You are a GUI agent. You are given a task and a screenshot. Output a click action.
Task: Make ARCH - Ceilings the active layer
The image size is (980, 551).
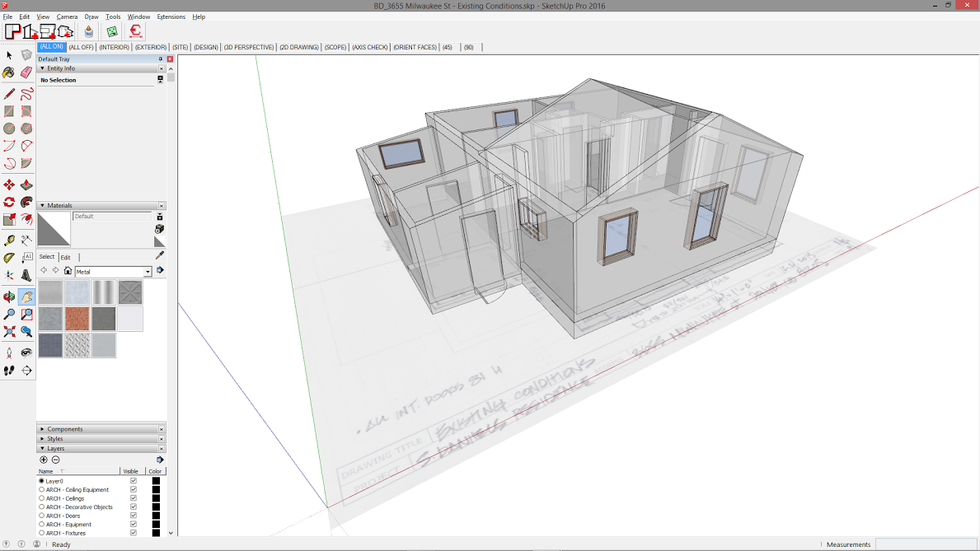point(42,498)
